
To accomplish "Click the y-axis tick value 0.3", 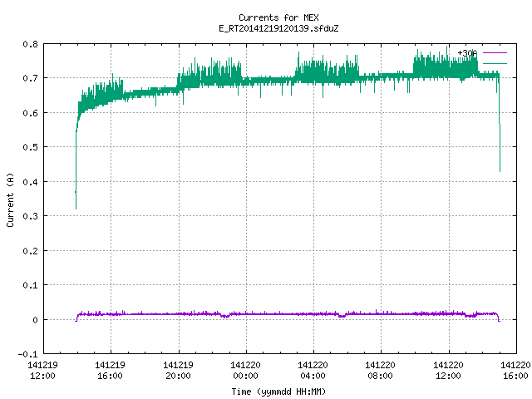I will click(x=30, y=216).
